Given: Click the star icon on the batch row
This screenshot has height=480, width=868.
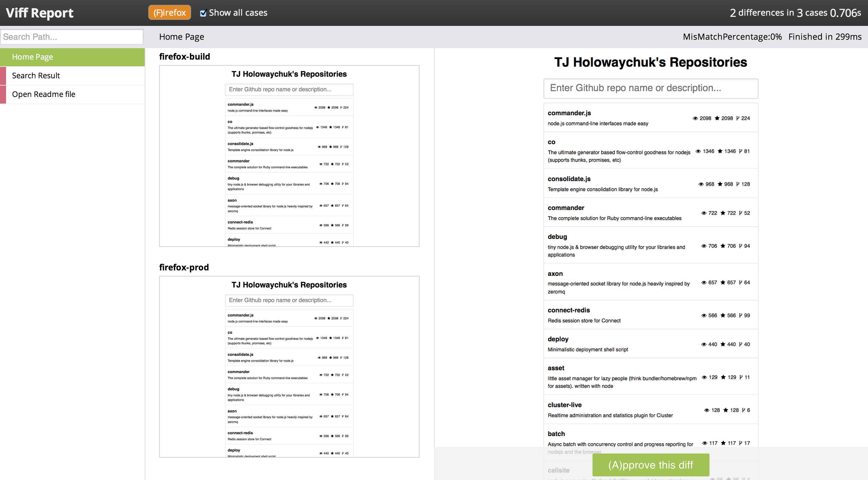Looking at the screenshot, I should pyautogui.click(x=723, y=443).
